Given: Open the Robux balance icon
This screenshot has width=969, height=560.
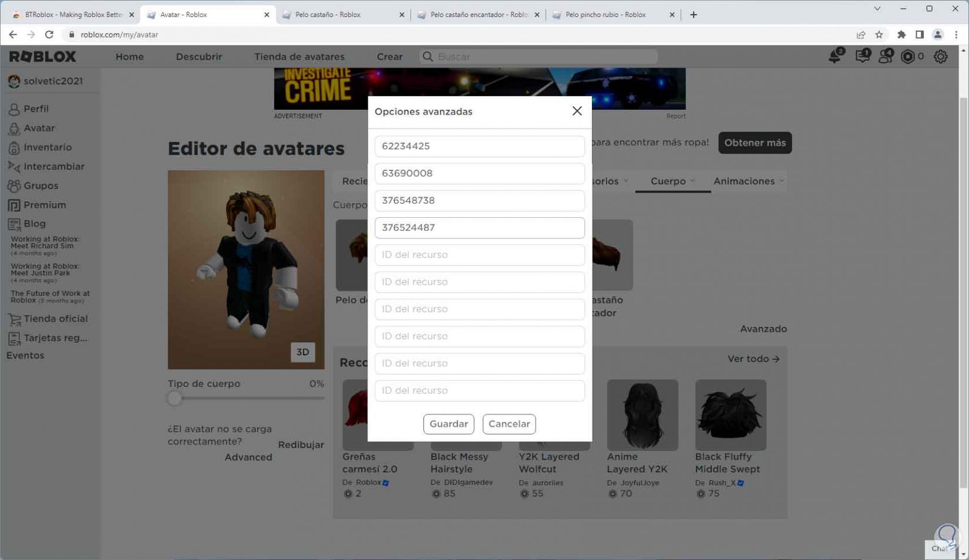Looking at the screenshot, I should (x=908, y=56).
